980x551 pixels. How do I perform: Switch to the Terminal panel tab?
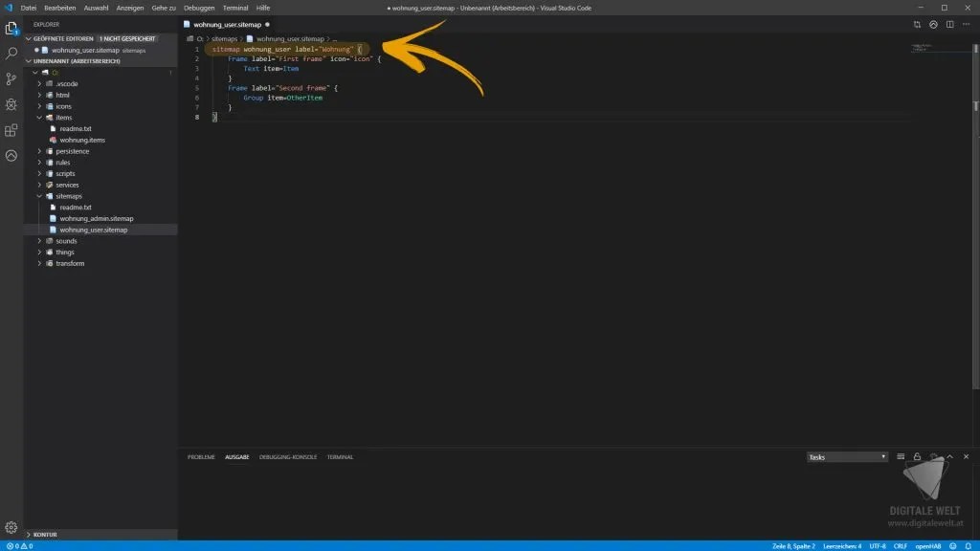point(340,457)
